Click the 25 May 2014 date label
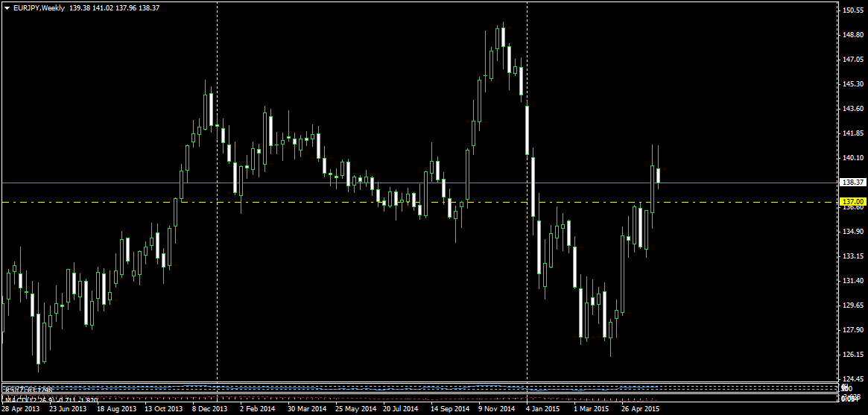 [x=355, y=409]
